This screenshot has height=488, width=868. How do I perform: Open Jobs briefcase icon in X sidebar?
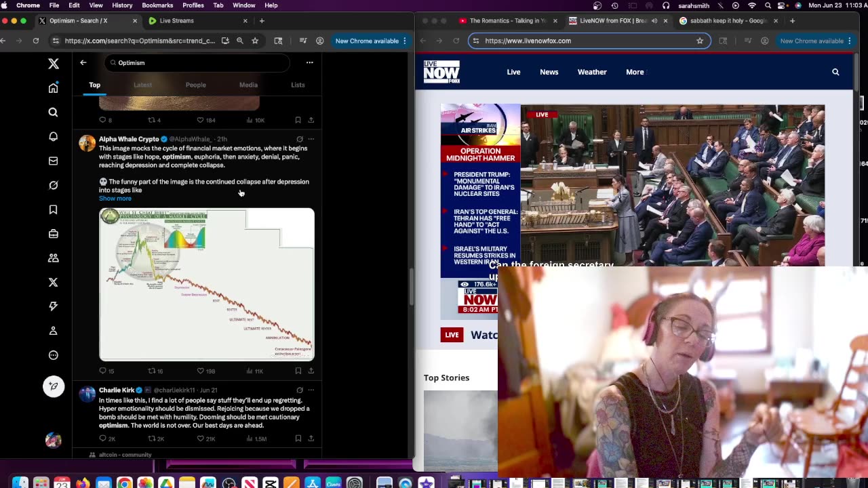tap(53, 234)
